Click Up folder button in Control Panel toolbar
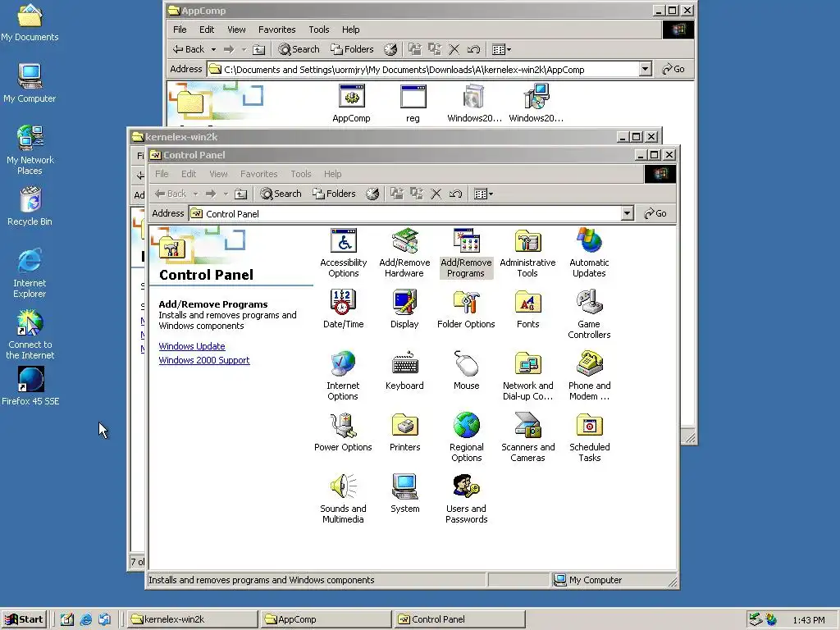840x630 pixels. tap(241, 194)
